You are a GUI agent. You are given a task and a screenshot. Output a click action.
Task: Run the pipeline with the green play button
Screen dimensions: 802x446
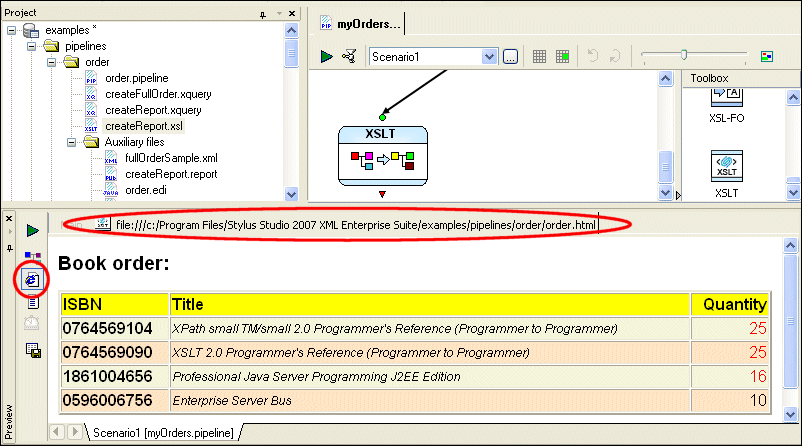(327, 57)
